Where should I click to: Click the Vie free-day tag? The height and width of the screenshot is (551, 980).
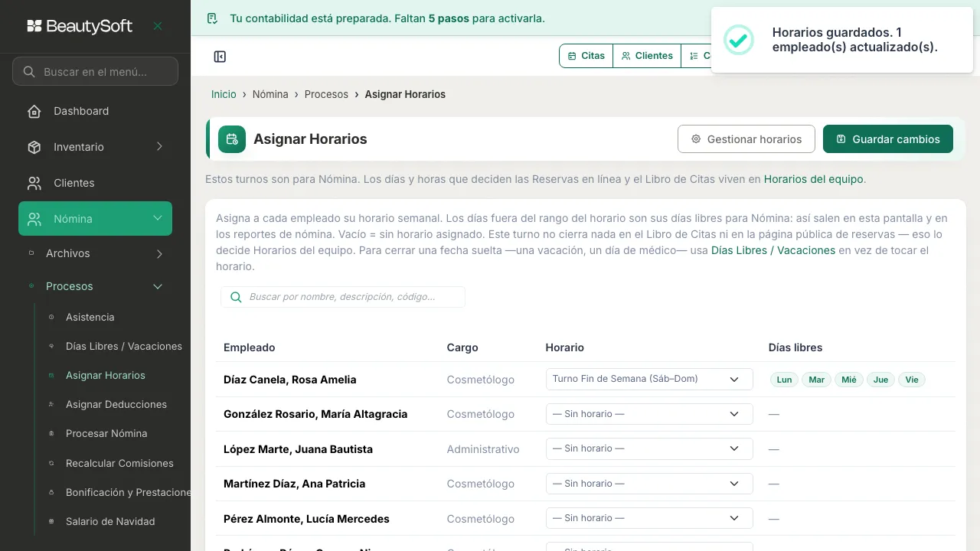pos(912,380)
